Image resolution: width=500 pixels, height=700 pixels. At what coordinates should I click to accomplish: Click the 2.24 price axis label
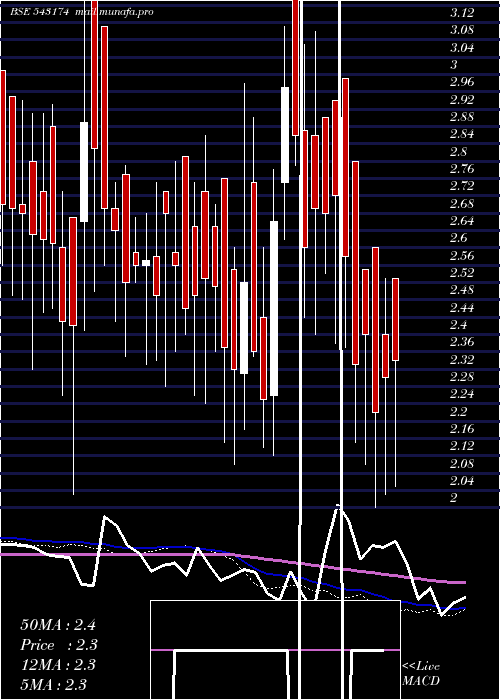click(462, 394)
